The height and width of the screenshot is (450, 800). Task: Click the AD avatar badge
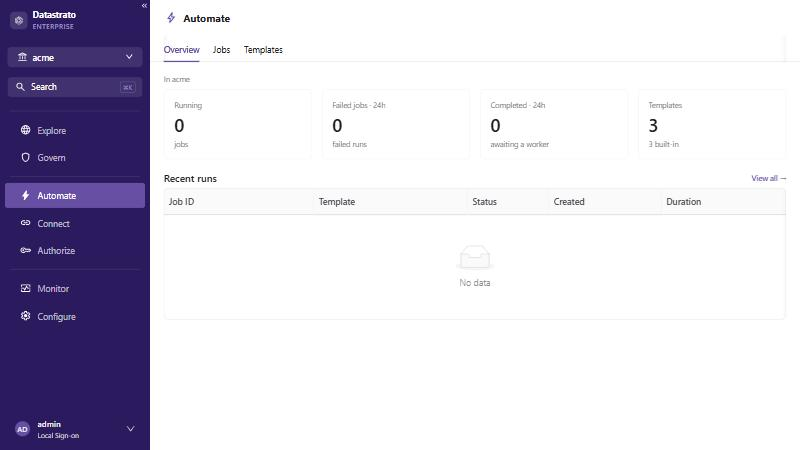tap(22, 429)
